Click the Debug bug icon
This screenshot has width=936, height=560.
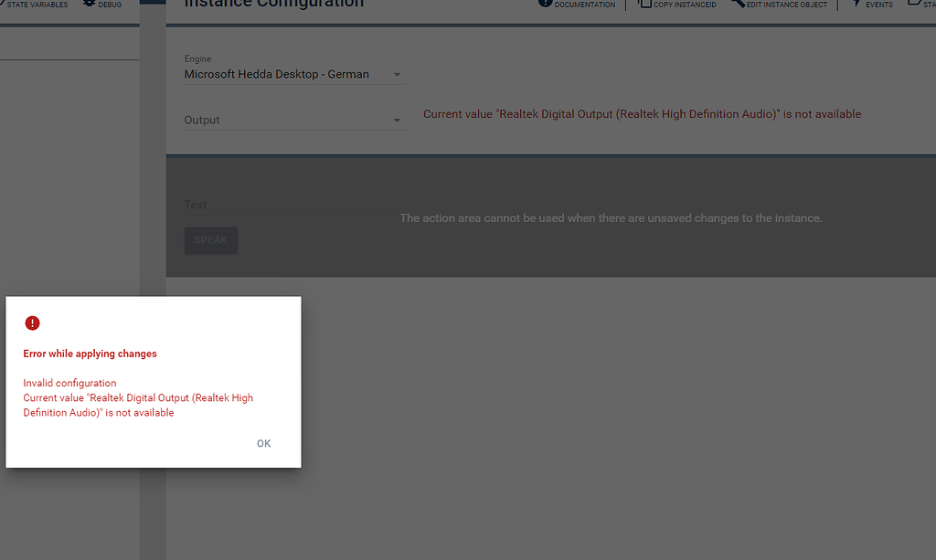tap(89, 4)
